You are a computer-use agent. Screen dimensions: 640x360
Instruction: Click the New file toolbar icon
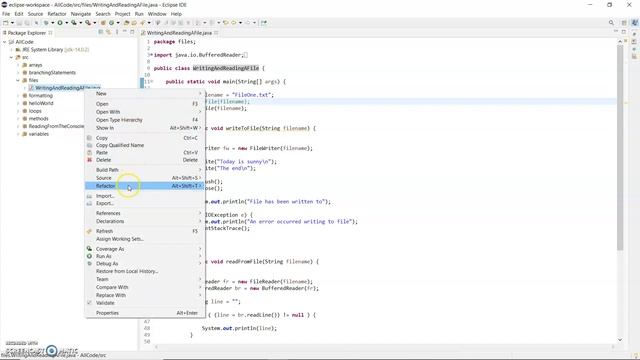coord(6,23)
